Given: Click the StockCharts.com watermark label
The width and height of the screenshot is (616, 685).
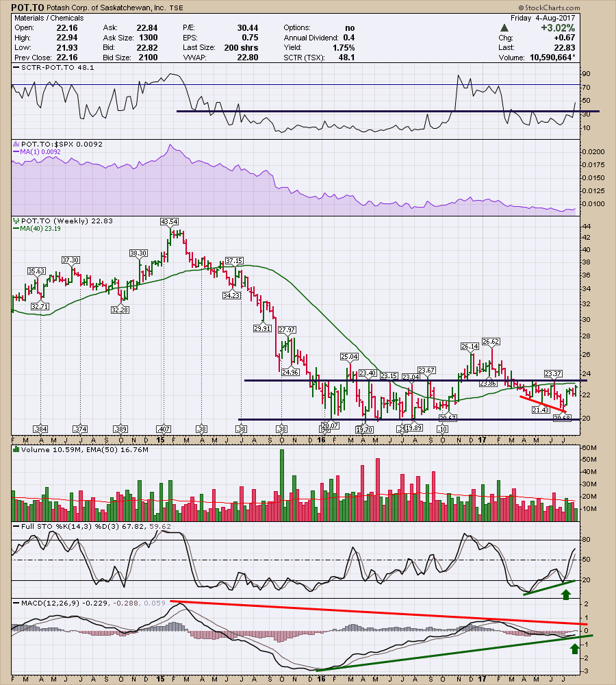Looking at the screenshot, I should (x=549, y=8).
